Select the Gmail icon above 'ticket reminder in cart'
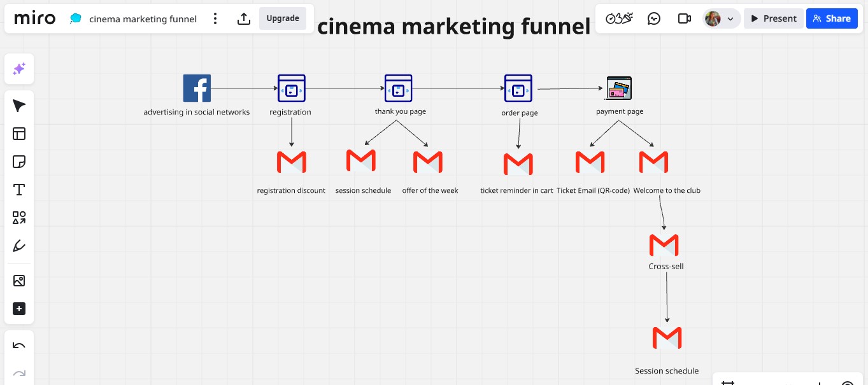This screenshot has width=868, height=385. pos(518,164)
